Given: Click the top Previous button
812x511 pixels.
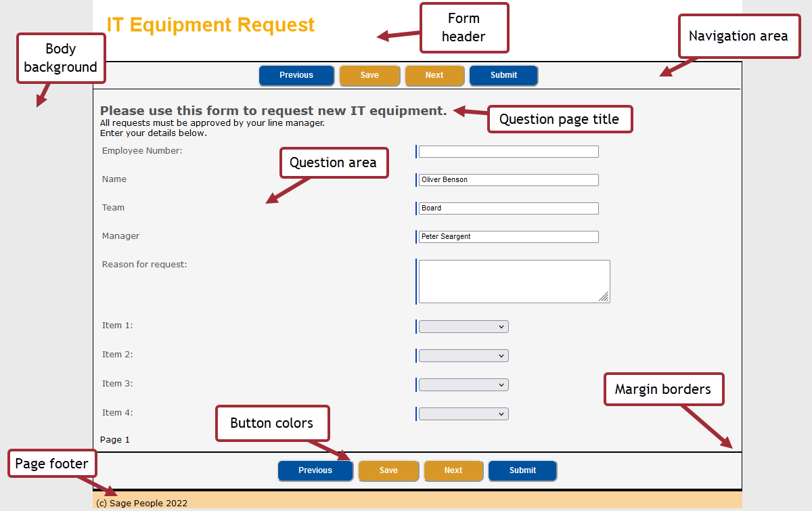Looking at the screenshot, I should coord(296,75).
